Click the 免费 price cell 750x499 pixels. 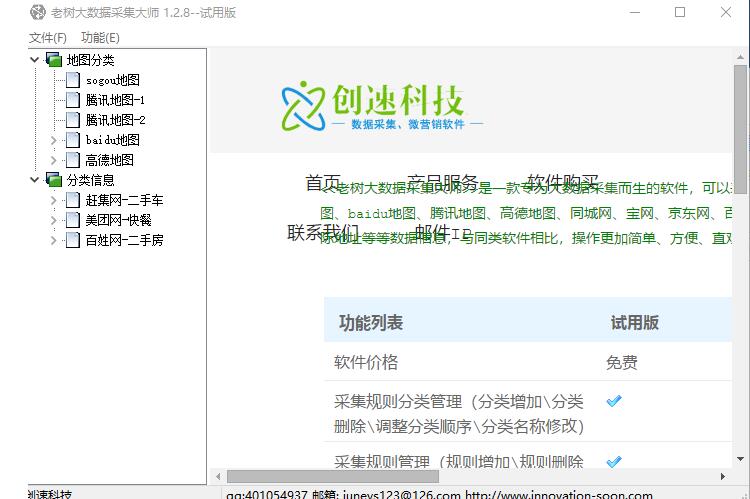[621, 362]
